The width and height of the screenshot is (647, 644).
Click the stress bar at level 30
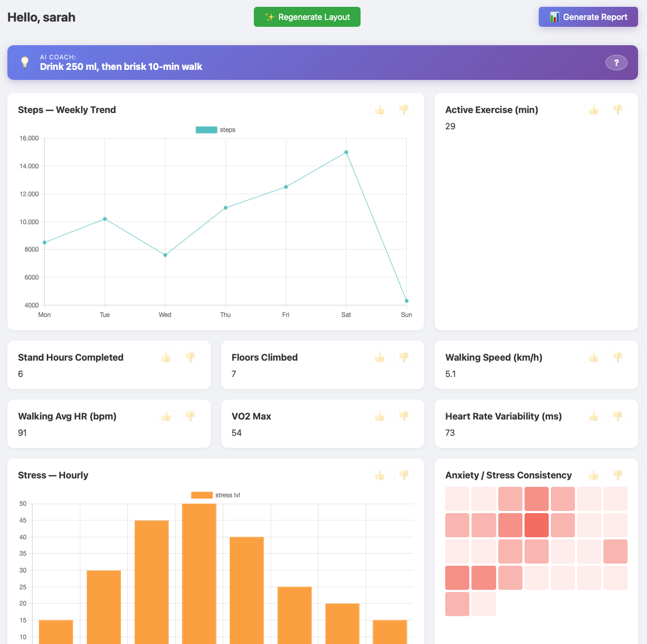pos(104,607)
